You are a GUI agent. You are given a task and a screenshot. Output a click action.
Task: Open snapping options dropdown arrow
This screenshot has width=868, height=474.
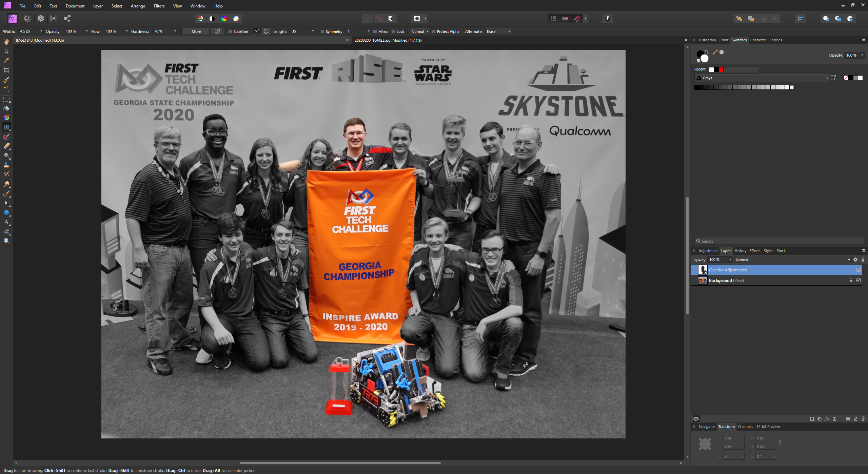click(x=586, y=19)
